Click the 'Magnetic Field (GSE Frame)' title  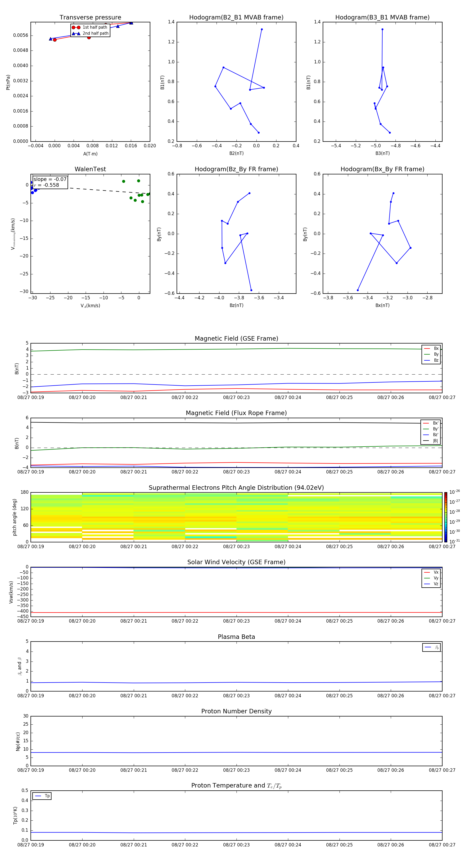tap(236, 339)
